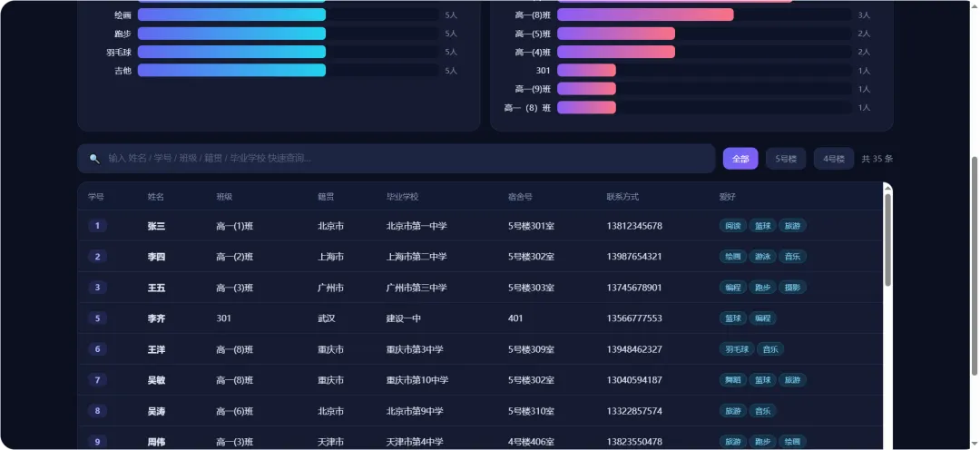The width and height of the screenshot is (980, 450).
Task: Click the 联系方式 column header
Action: pyautogui.click(x=622, y=197)
